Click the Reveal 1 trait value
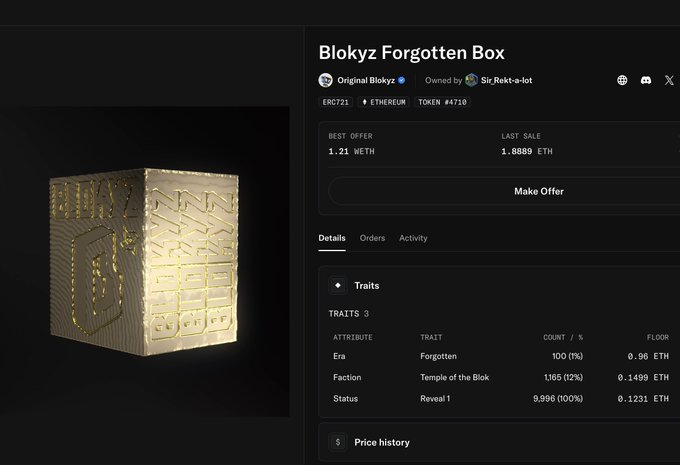The image size is (680, 465). point(435,399)
